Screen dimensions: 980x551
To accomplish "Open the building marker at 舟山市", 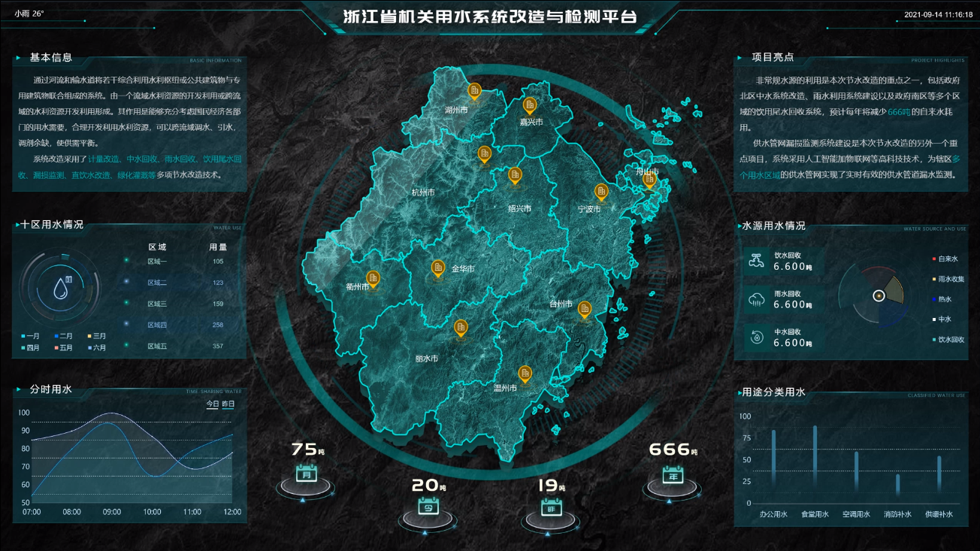I will coord(650,180).
